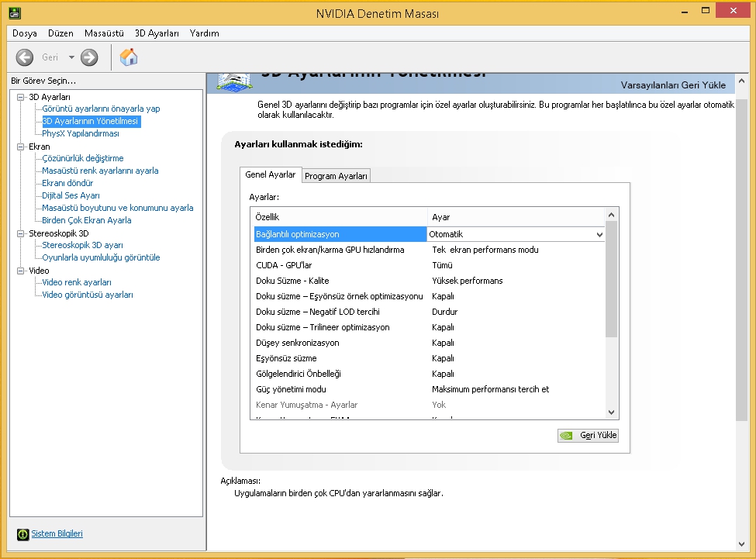The height and width of the screenshot is (559, 756).
Task: Open the 3D Ayarları menu
Action: 157,33
